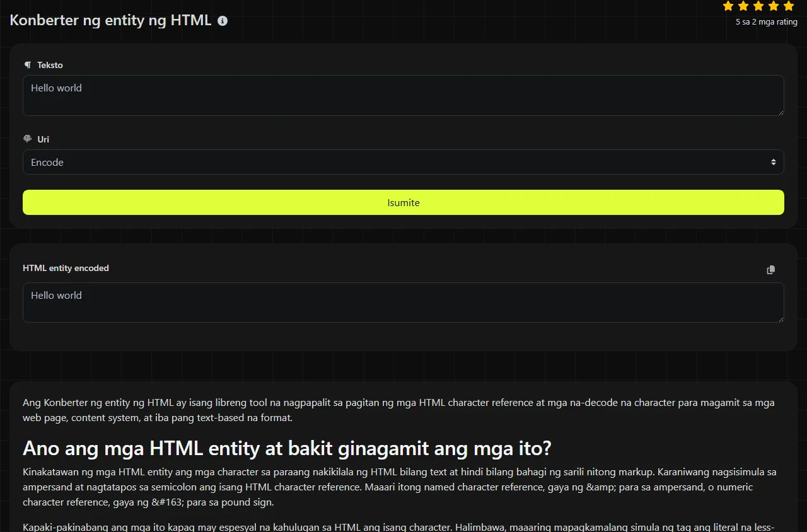807x532 pixels.
Task: Click the "HTML entity encoded" label
Action: (66, 268)
